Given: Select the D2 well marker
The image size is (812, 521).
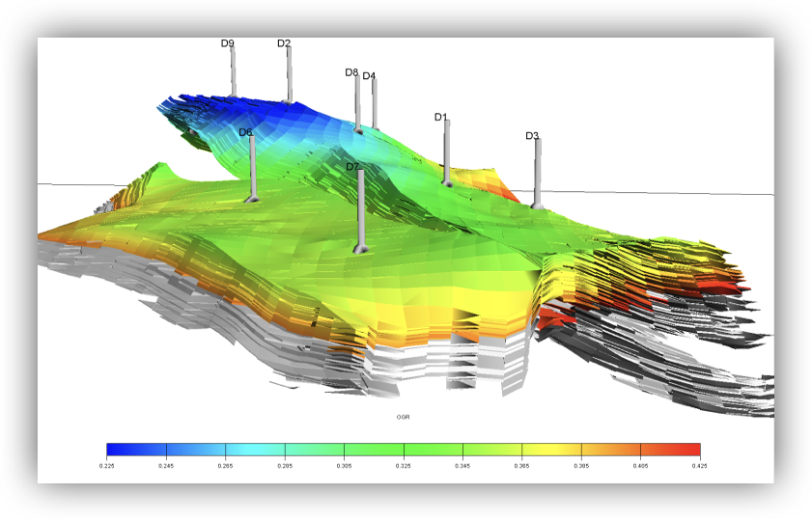Looking at the screenshot, I should [289, 75].
